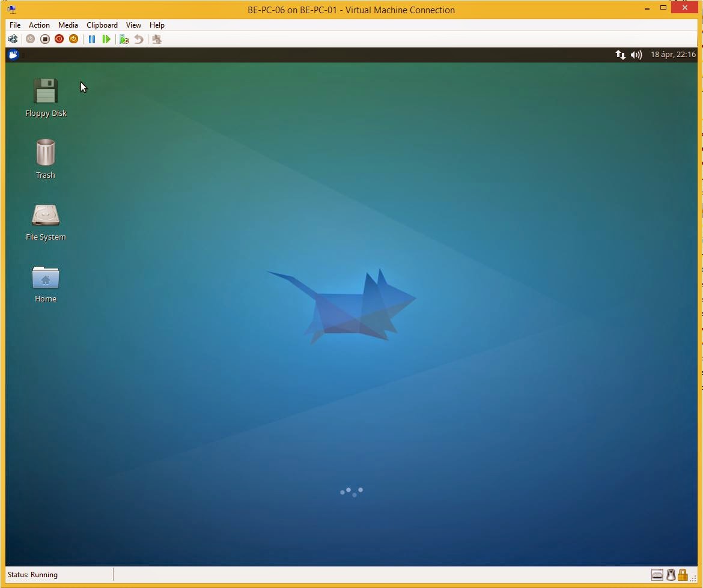Select the Home folder desktop icon
Screen dimensions: 703x588
(45, 284)
